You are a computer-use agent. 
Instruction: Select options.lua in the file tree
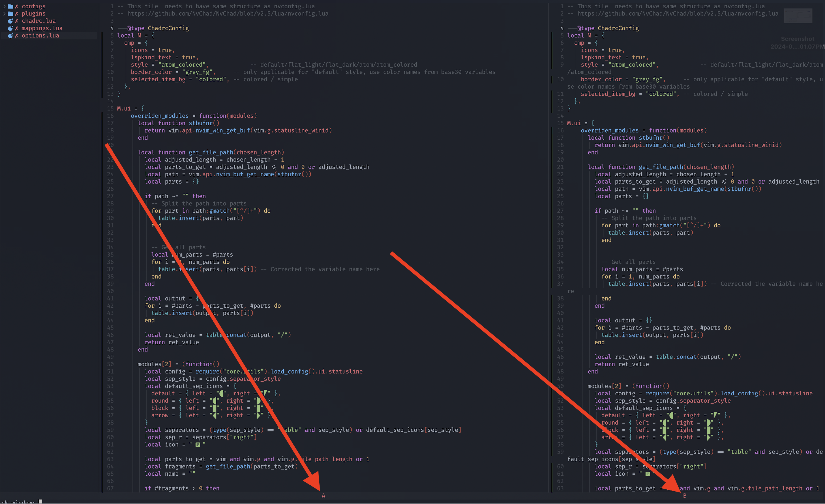tap(40, 36)
